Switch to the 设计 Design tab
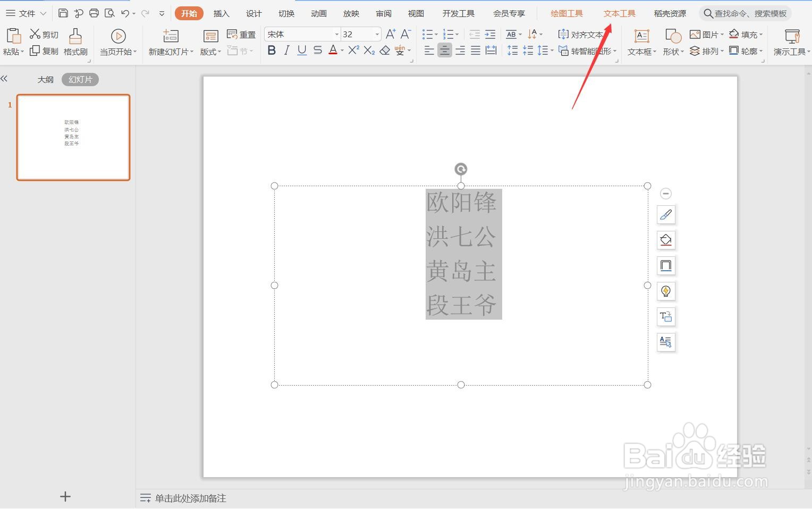Viewport: 812px width, 509px height. tap(253, 13)
